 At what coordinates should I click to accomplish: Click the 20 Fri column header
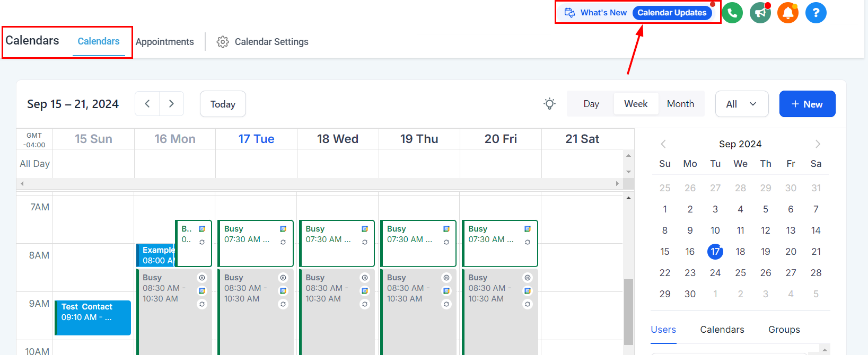point(501,139)
